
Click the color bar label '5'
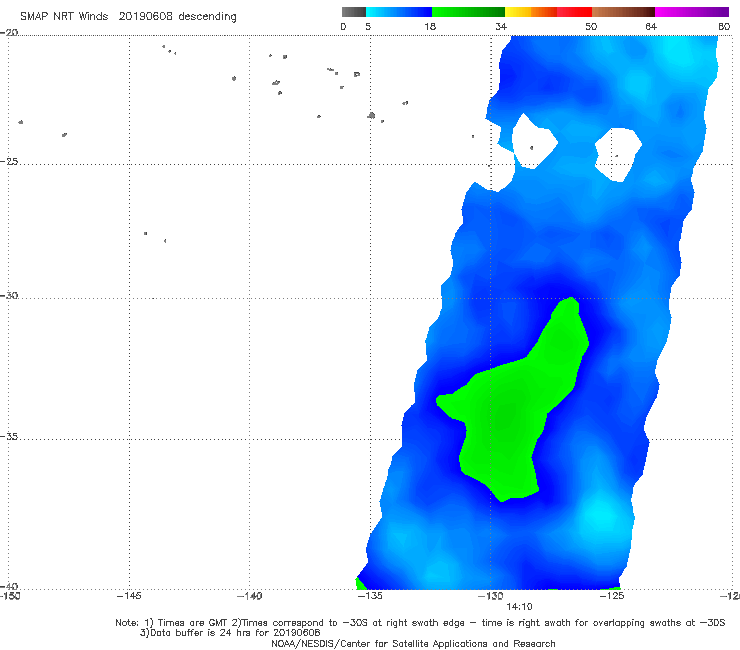click(x=368, y=26)
